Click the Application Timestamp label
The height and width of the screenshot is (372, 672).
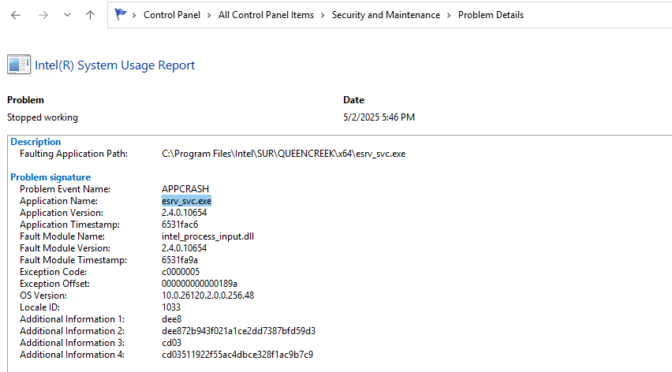click(69, 225)
